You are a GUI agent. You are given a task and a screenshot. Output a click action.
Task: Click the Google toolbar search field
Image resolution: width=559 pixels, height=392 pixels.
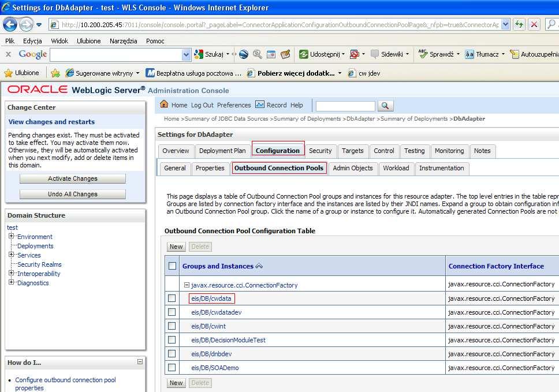(x=116, y=54)
